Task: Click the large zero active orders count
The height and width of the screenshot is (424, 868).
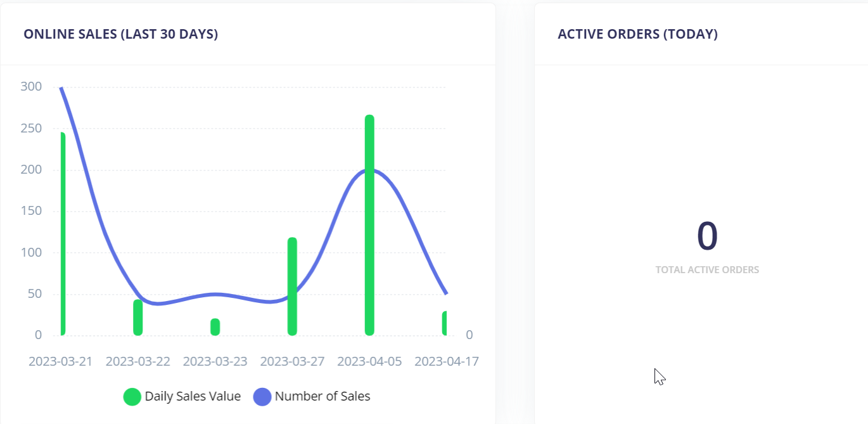Action: 707,236
